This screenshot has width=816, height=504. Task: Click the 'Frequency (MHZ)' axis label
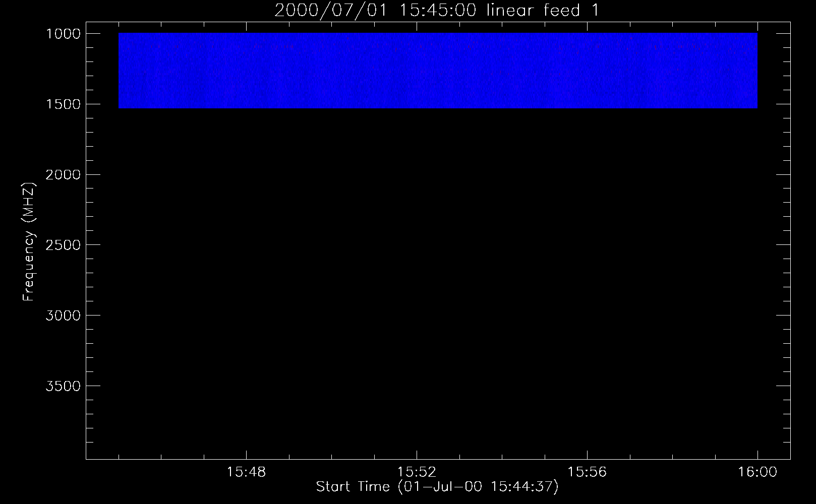tap(28, 242)
